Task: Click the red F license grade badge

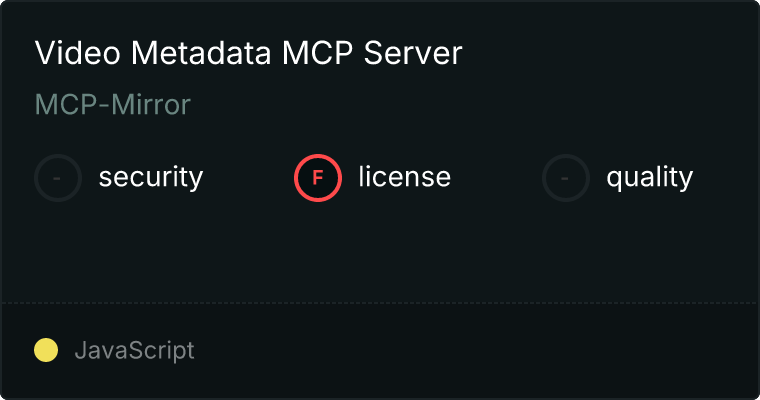Action: 318,178
